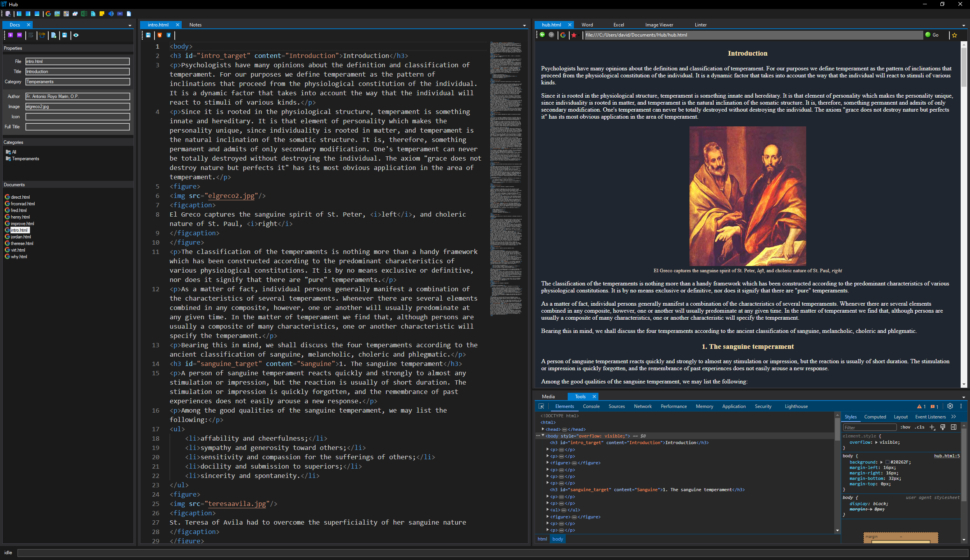Click the HTML5 icon in editor toolbar

pyautogui.click(x=160, y=35)
